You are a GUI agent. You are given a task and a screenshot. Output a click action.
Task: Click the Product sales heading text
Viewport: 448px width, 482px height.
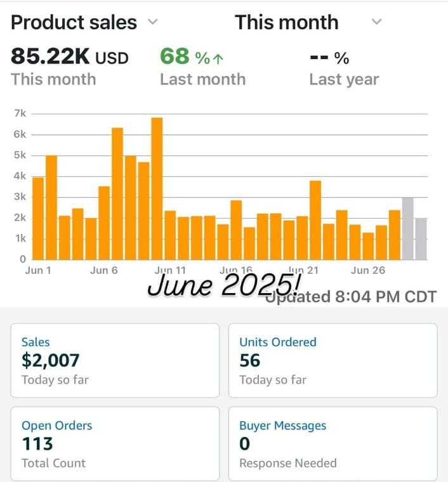pos(74,23)
